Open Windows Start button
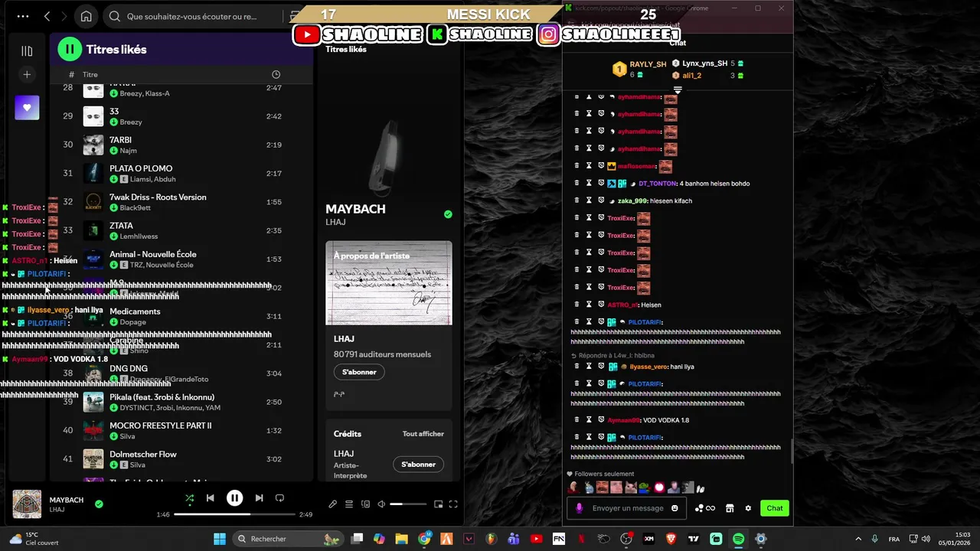Viewport: 980px width, 551px height. pos(220,539)
